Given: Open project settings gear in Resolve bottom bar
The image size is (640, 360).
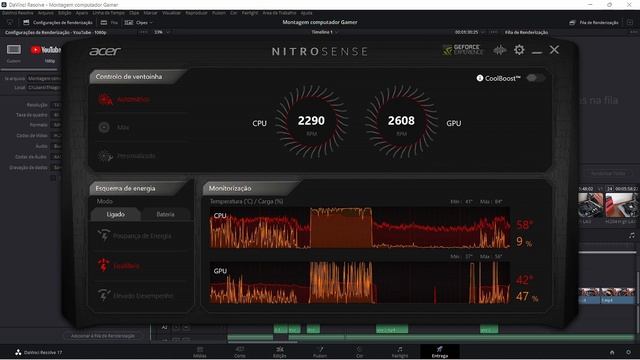Looking at the screenshot, I should click(629, 352).
